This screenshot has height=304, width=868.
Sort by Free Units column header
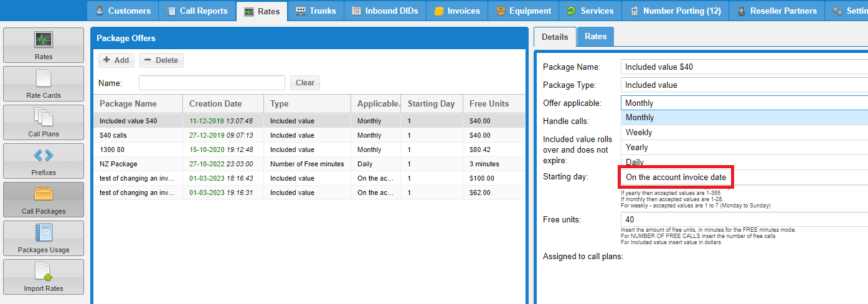pos(494,104)
